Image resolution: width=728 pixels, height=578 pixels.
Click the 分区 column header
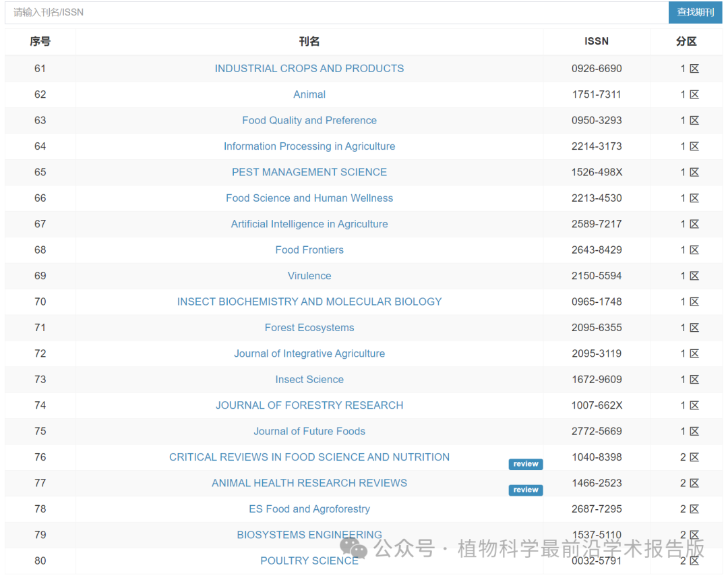686,41
